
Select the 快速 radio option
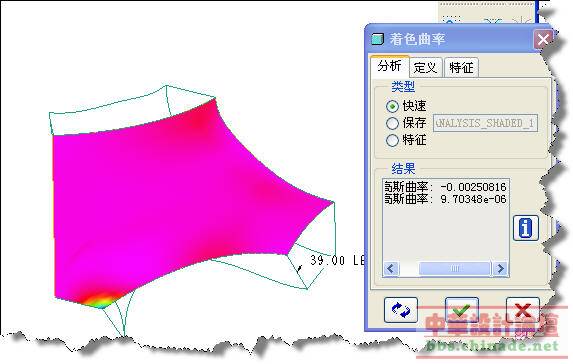[x=392, y=106]
